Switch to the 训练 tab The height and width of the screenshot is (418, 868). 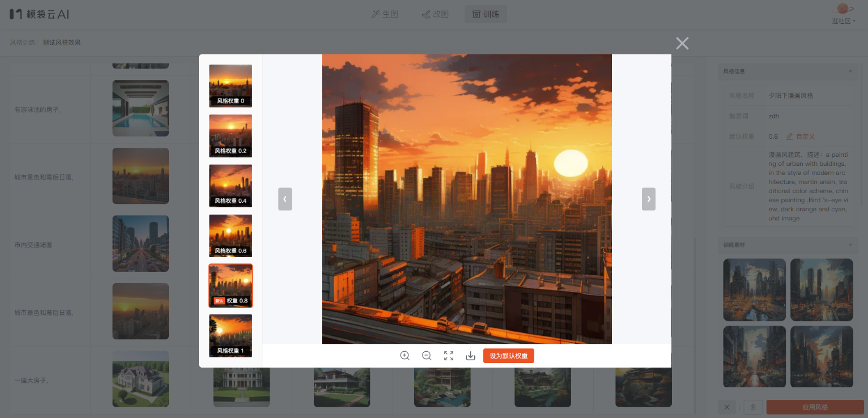[x=486, y=14]
